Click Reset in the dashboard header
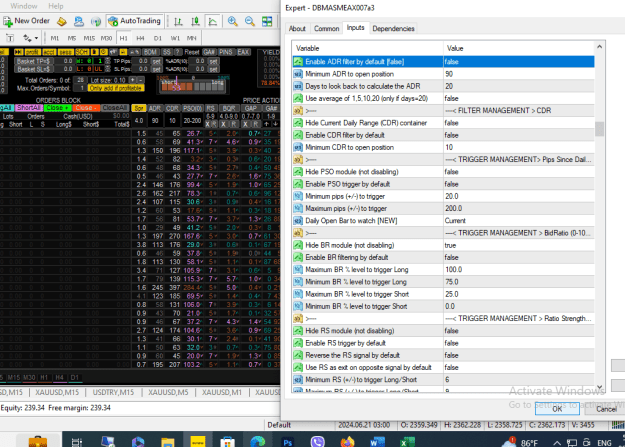625x447 pixels. click(x=192, y=52)
